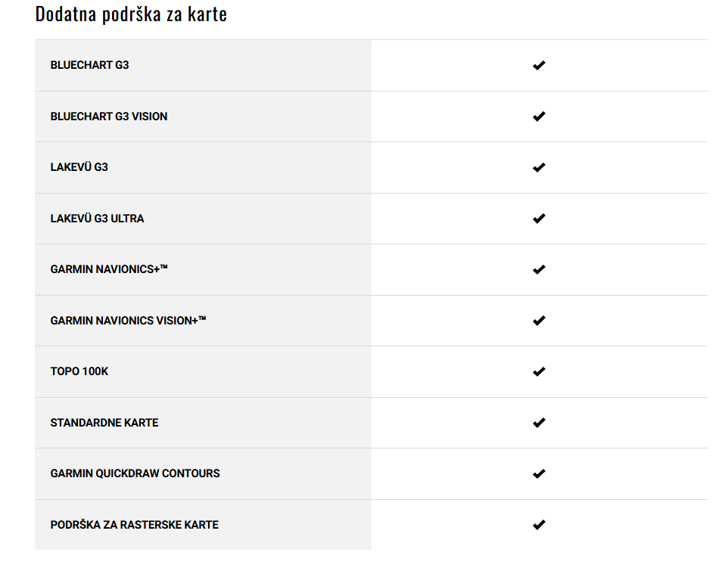Viewport: 728px width, 571px height.
Task: Click the checkmark for Podrška za rasterske karte
Action: (539, 525)
